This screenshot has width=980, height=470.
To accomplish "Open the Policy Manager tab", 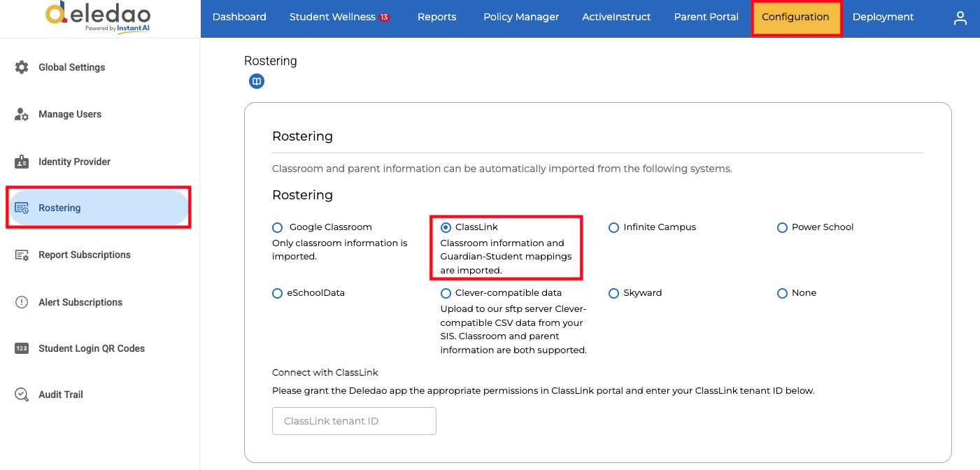I will click(x=521, y=17).
